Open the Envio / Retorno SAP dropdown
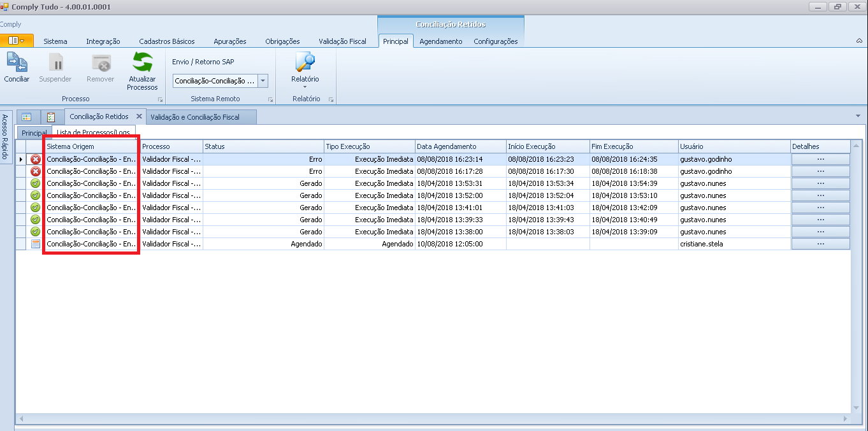Viewport: 868px width, 431px height. pyautogui.click(x=263, y=81)
